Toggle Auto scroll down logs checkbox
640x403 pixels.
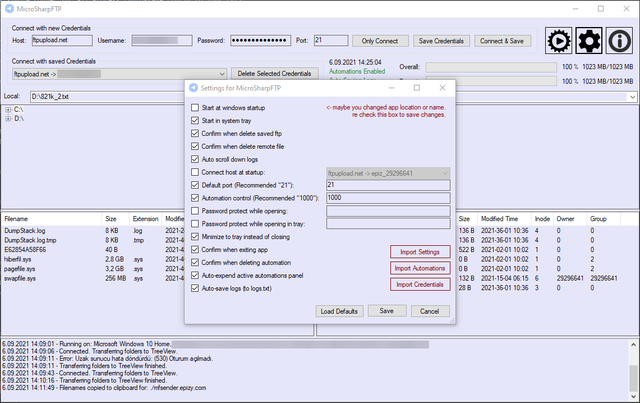pyautogui.click(x=195, y=159)
